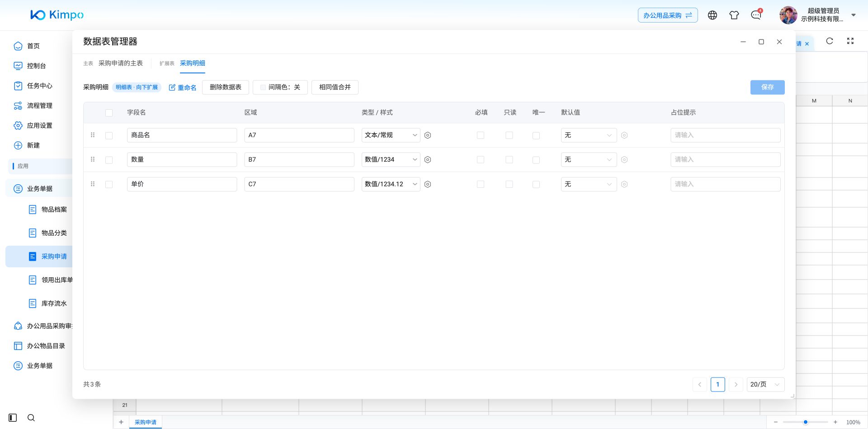Select the 采购明细 tab
This screenshot has width=868, height=429.
coord(193,63)
